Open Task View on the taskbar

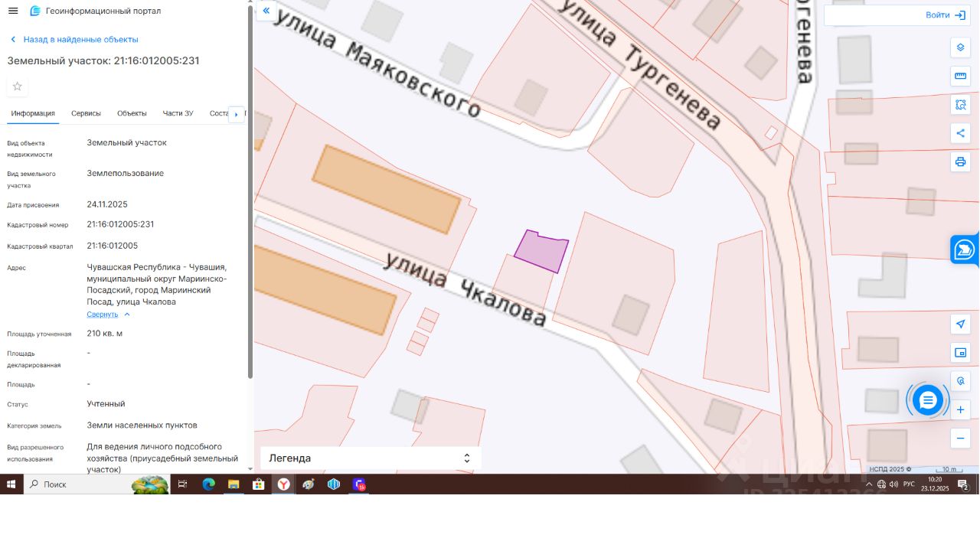pyautogui.click(x=182, y=484)
